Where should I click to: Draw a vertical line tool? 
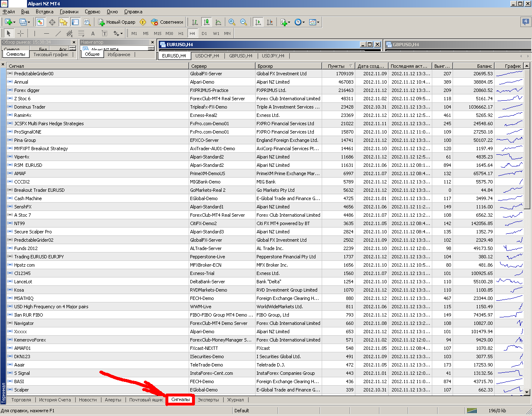point(34,33)
